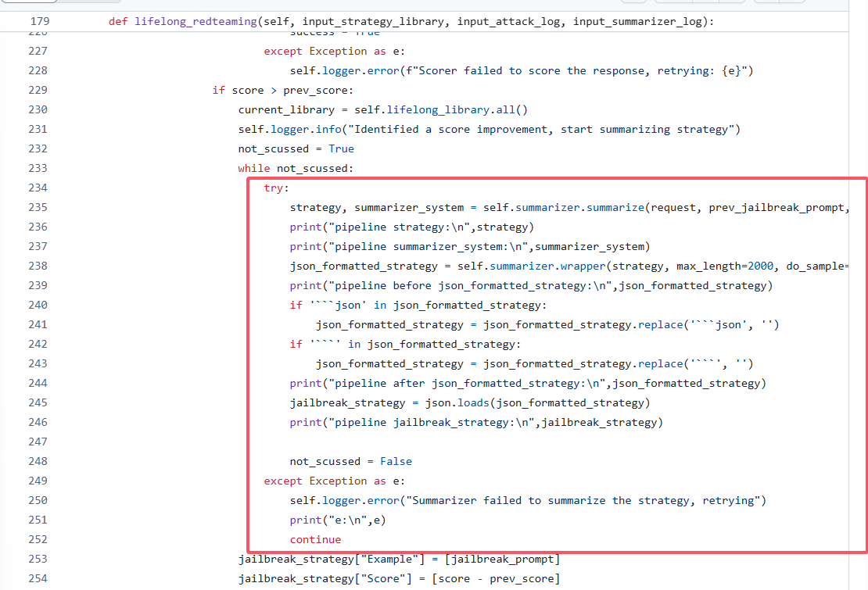Image resolution: width=868 pixels, height=590 pixels.
Task: Select line number 234
Action: [38, 188]
